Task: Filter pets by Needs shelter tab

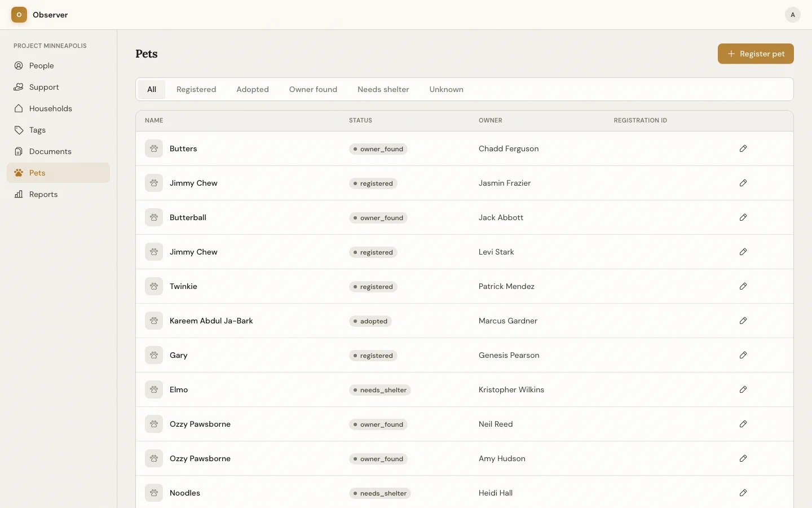Action: pyautogui.click(x=383, y=89)
